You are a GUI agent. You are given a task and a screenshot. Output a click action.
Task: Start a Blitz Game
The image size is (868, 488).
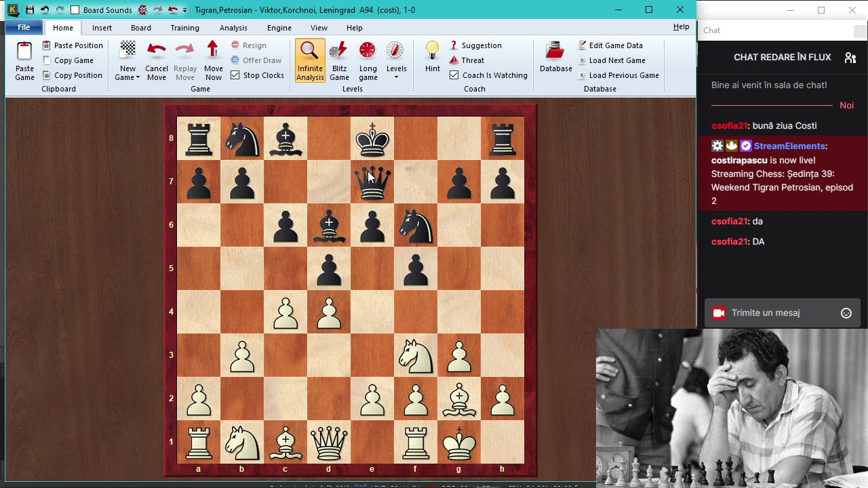(339, 60)
